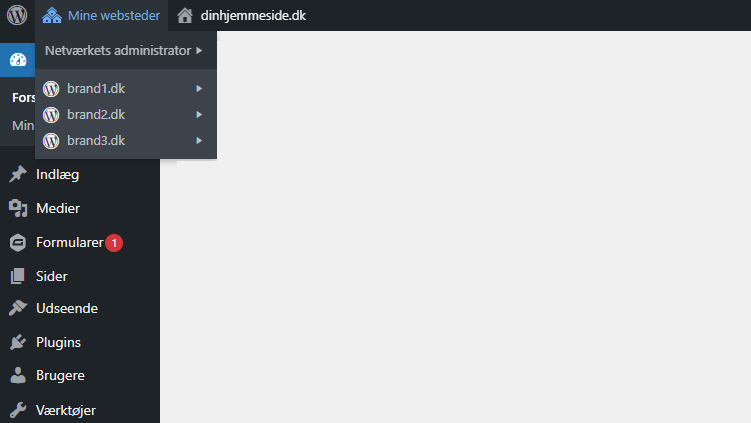Open the Formularer notification badge
The image size is (751, 423).
pyautogui.click(x=114, y=243)
